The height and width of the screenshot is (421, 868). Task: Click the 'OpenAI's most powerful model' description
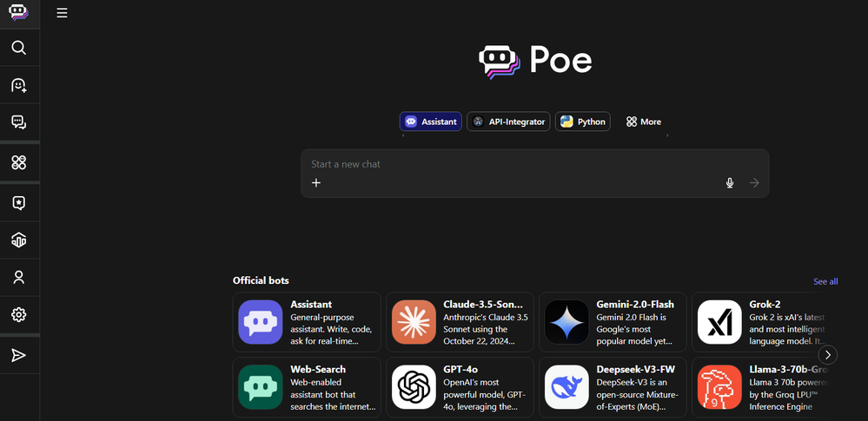pyautogui.click(x=484, y=394)
